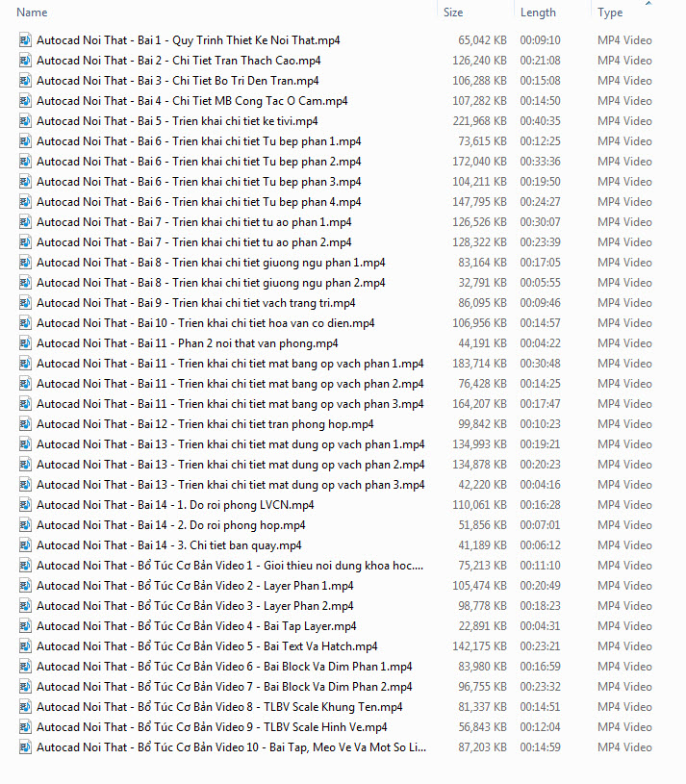The height and width of the screenshot is (784, 686).
Task: Click MP4 icon of Bổ Túc Cơ Bản Video 1
Action: click(x=25, y=566)
